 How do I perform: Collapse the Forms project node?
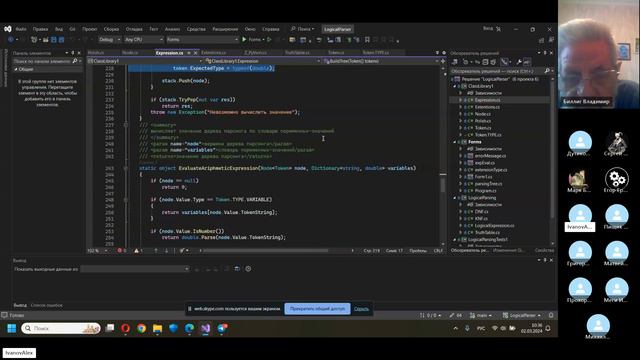click(x=455, y=142)
